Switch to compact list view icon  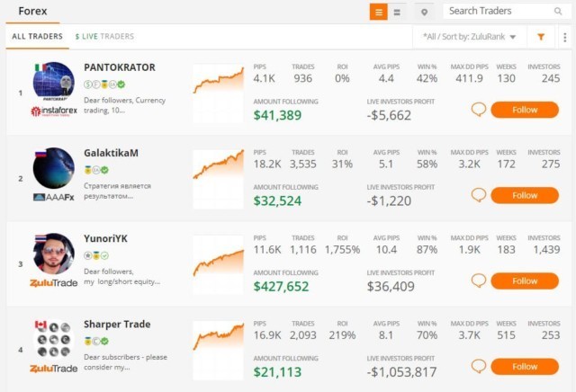click(397, 12)
